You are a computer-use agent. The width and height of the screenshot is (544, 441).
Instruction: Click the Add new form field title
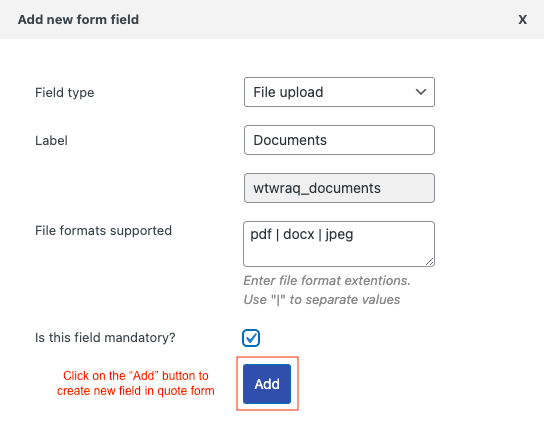pyautogui.click(x=78, y=19)
